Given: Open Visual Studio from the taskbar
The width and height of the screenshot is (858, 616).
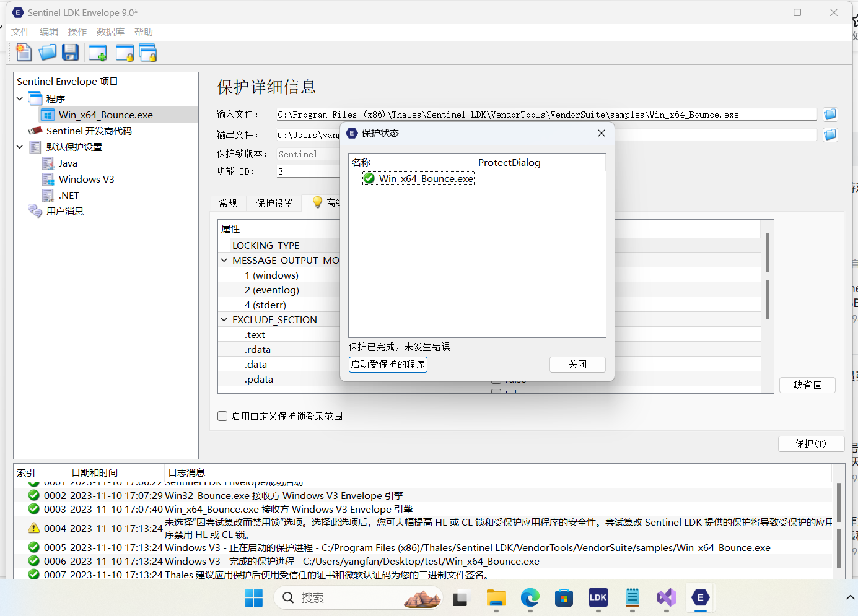Looking at the screenshot, I should tap(667, 597).
